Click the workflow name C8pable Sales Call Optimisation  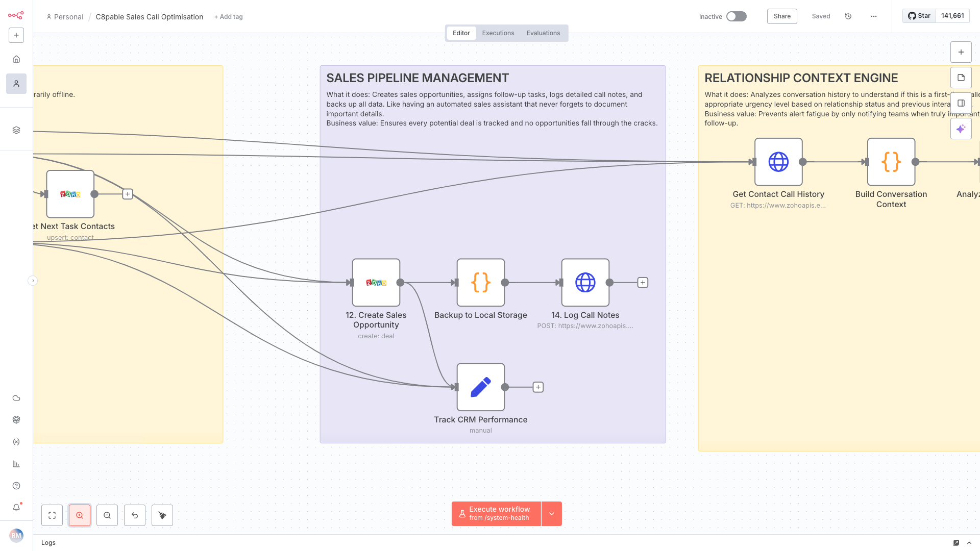pyautogui.click(x=150, y=17)
